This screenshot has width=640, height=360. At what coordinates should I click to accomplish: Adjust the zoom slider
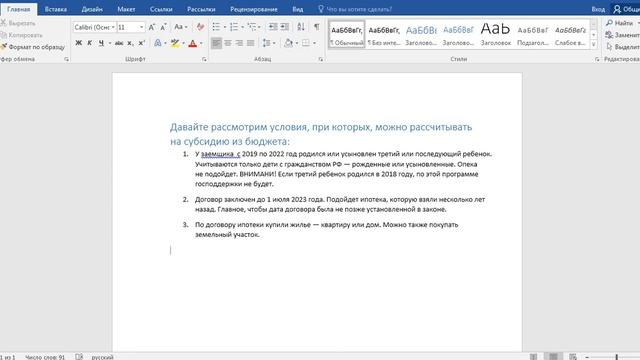click(616, 357)
